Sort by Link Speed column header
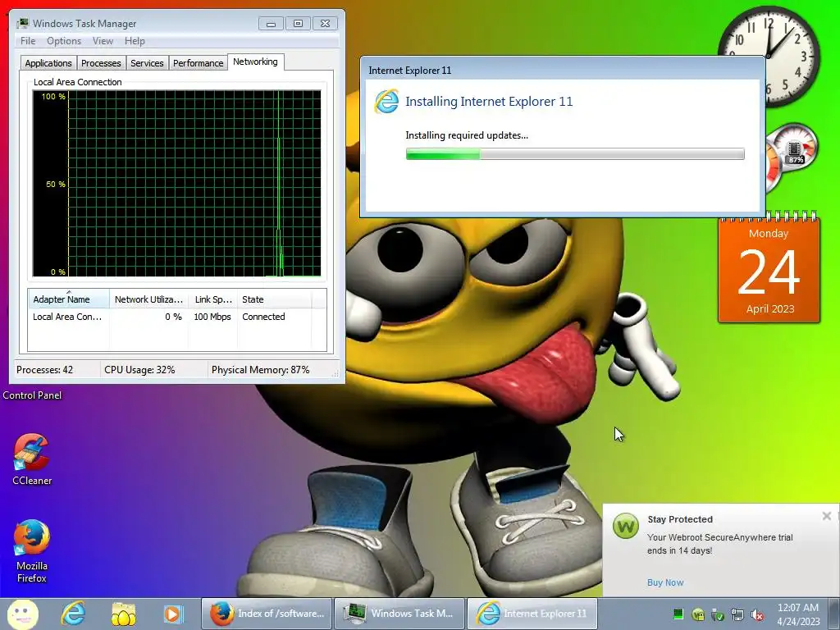This screenshot has height=630, width=840. 212,299
